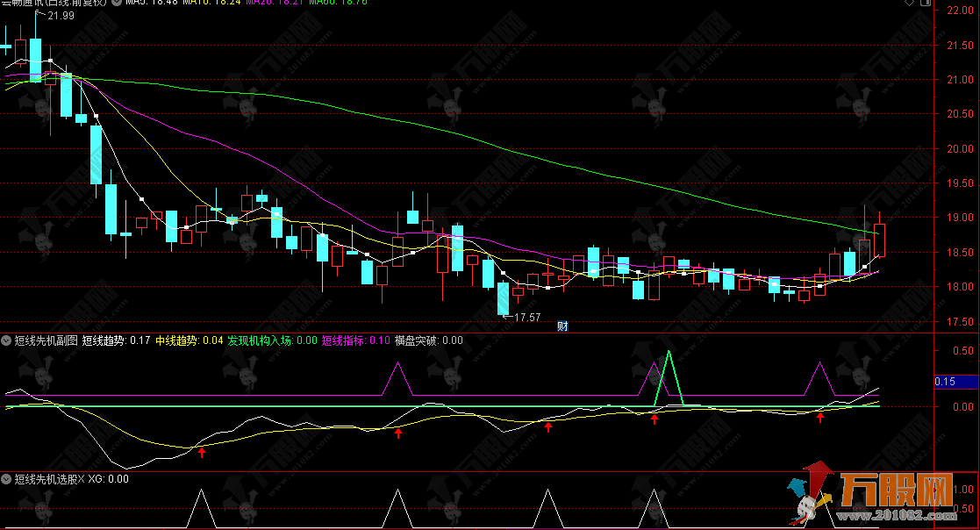Viewport: 980px width, 530px height.
Task: Click the 横盘突破 indicator label
Action: [x=416, y=340]
